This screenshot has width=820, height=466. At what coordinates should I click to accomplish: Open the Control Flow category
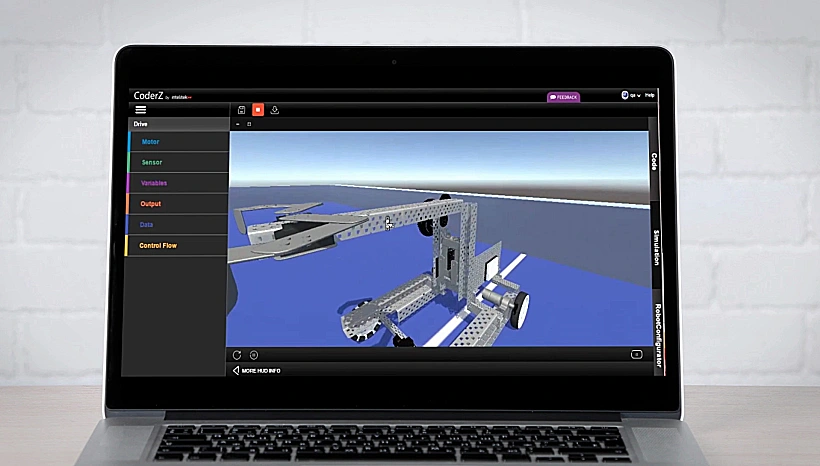click(x=158, y=245)
